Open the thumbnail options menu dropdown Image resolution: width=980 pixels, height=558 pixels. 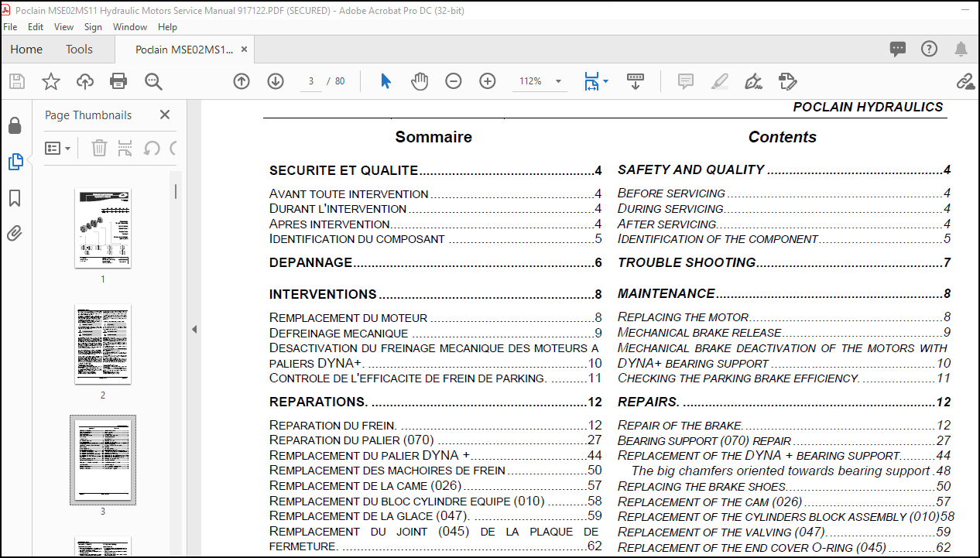58,148
